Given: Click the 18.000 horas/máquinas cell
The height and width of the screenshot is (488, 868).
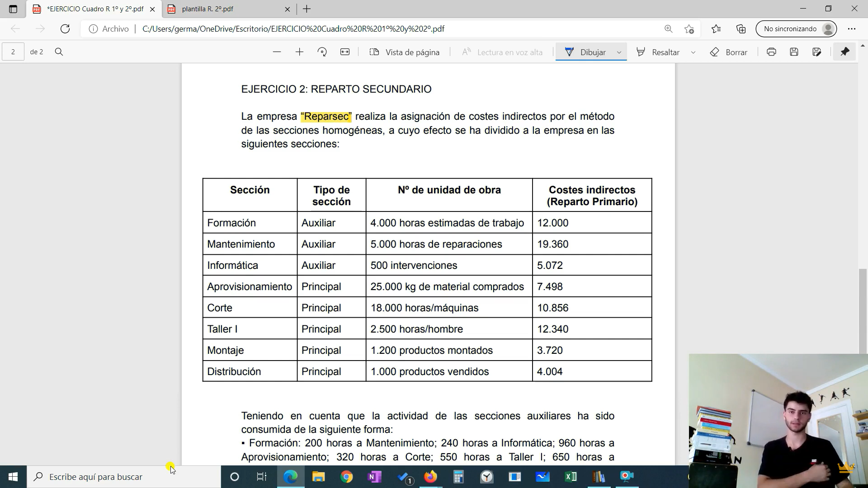Looking at the screenshot, I should coord(449,308).
